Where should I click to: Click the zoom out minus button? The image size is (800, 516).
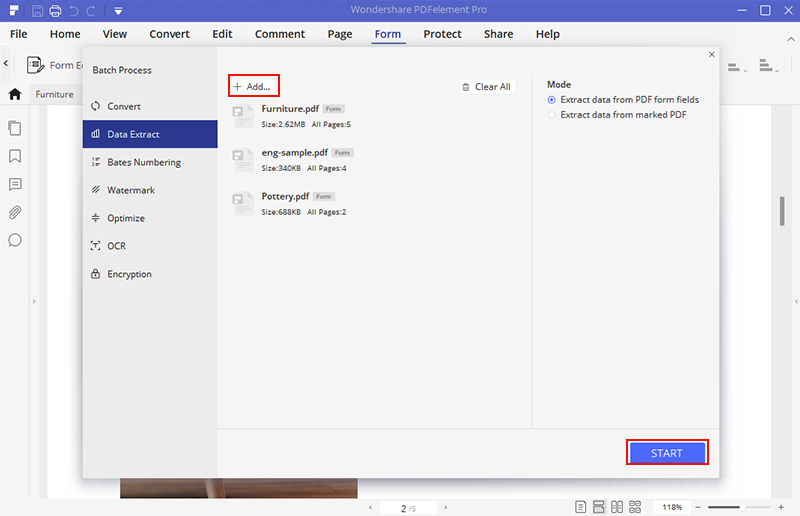(x=698, y=507)
